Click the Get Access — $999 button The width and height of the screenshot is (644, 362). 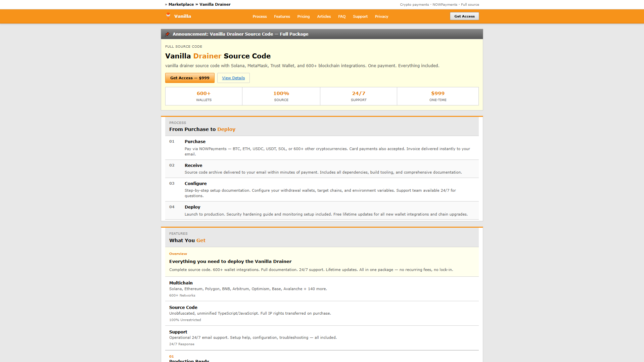point(190,78)
